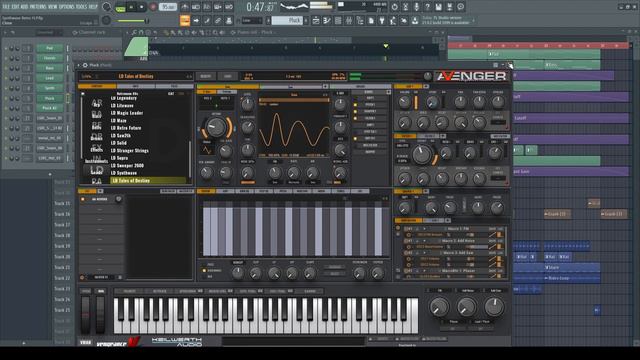Viewport: 640px width, 360px height.
Task: Open the Pluck pattern selector
Action: click(x=288, y=20)
